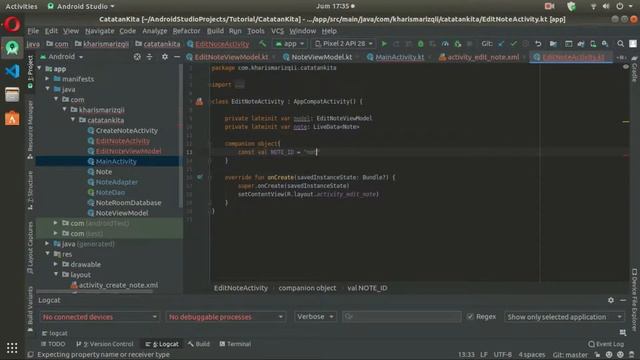Viewport: 640px width, 360px height.
Task: Show applications grid in dock
Action: click(12, 348)
